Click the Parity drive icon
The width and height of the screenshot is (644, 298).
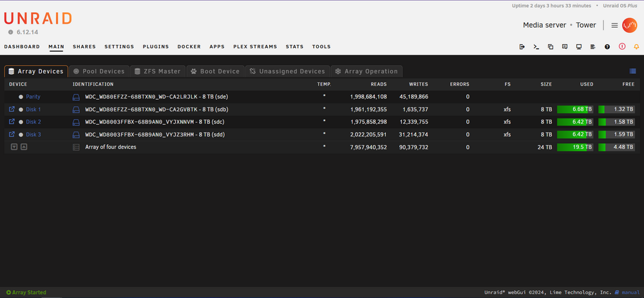click(76, 97)
